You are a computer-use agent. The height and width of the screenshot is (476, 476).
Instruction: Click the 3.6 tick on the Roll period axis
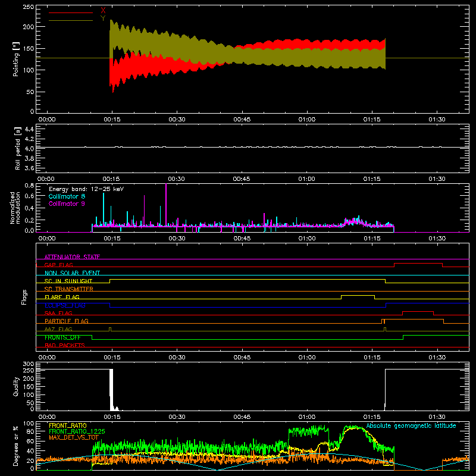(29, 168)
